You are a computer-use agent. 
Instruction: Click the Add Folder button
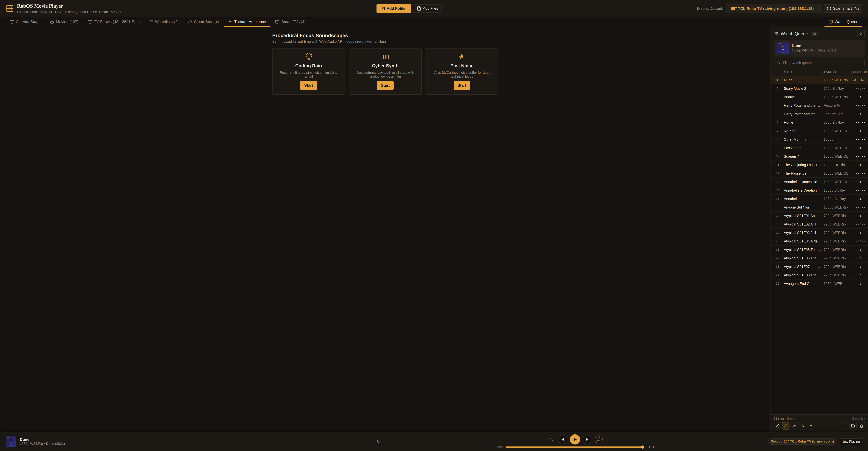click(x=394, y=8)
